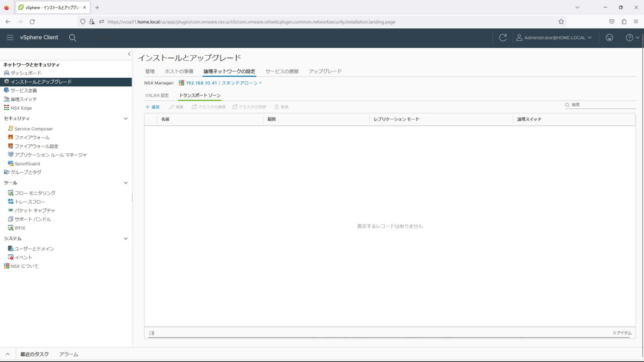Open the Administrator@HOME.LOCAL user menu

(554, 38)
